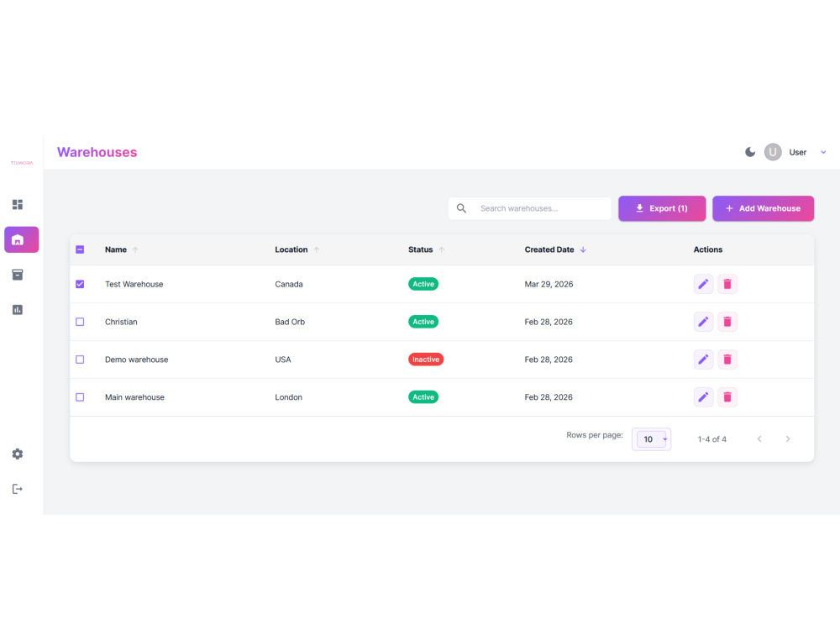Delete the Test Warehouse row
840x630 pixels.
pos(727,284)
